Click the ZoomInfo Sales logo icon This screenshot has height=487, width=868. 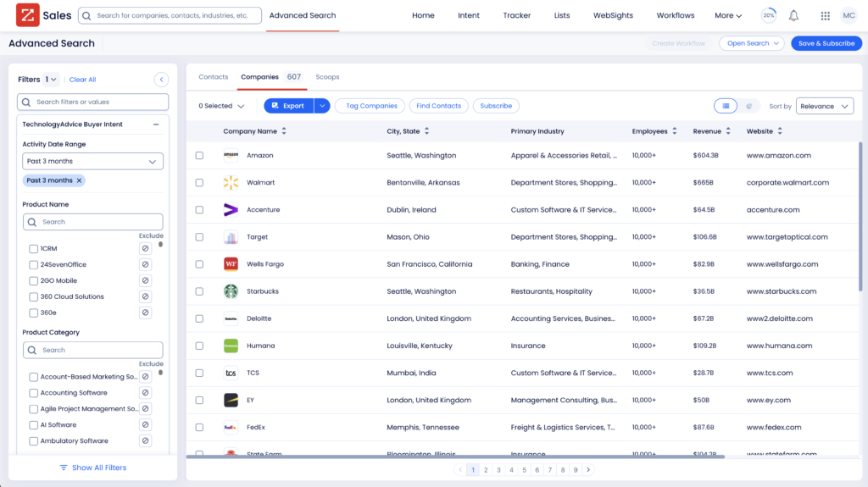coord(28,15)
